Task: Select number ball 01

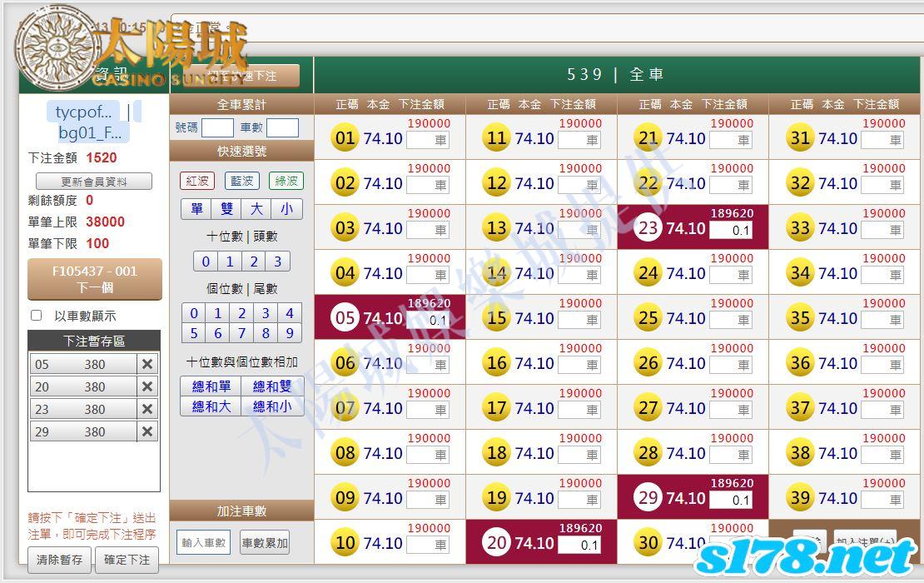Action: click(x=345, y=138)
